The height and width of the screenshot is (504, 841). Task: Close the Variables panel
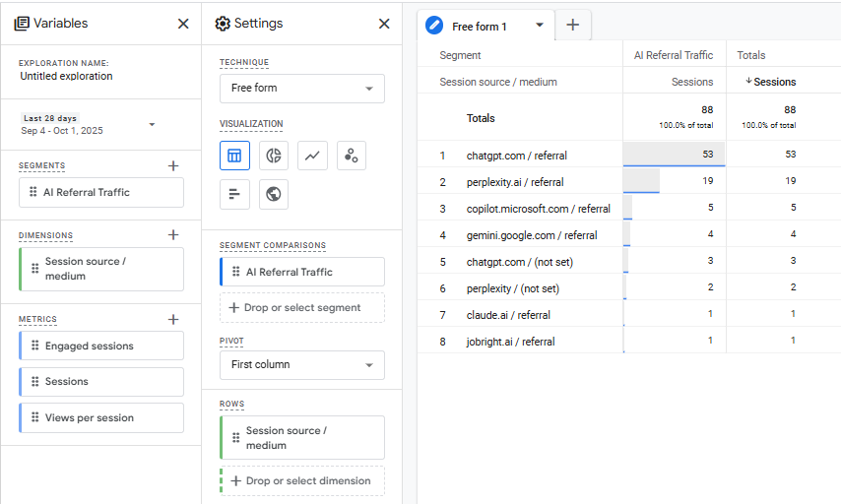pos(183,24)
